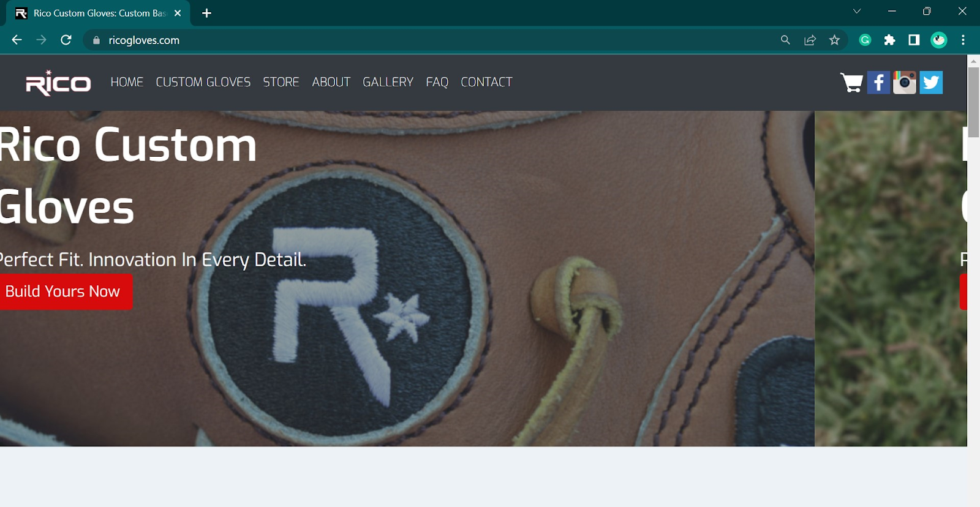Go to the GALLERY page

[x=388, y=82]
